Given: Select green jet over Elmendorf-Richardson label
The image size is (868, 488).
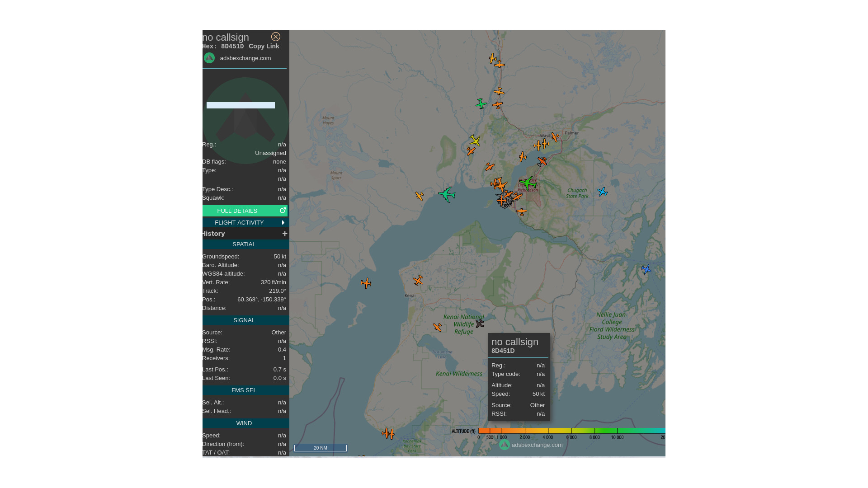Looking at the screenshot, I should tap(528, 183).
